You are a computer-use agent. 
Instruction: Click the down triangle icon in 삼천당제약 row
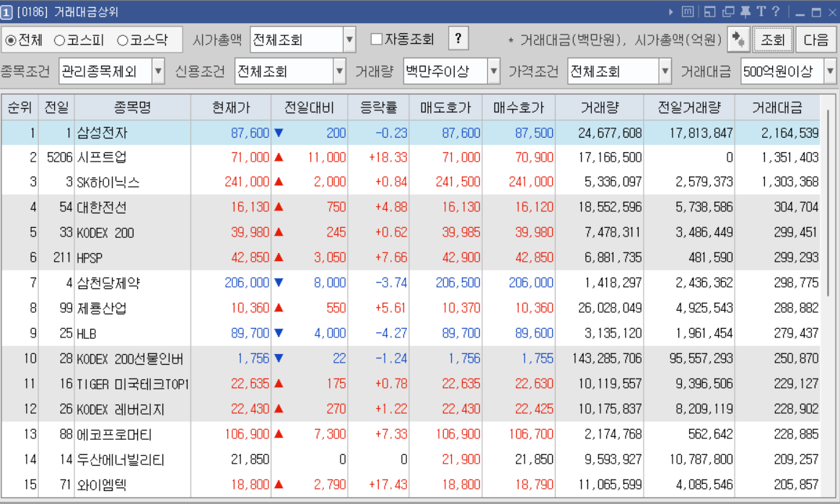click(x=279, y=283)
